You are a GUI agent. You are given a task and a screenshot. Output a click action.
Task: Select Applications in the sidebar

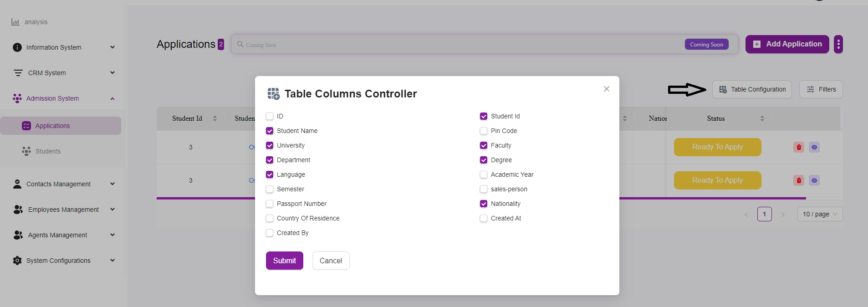click(52, 126)
